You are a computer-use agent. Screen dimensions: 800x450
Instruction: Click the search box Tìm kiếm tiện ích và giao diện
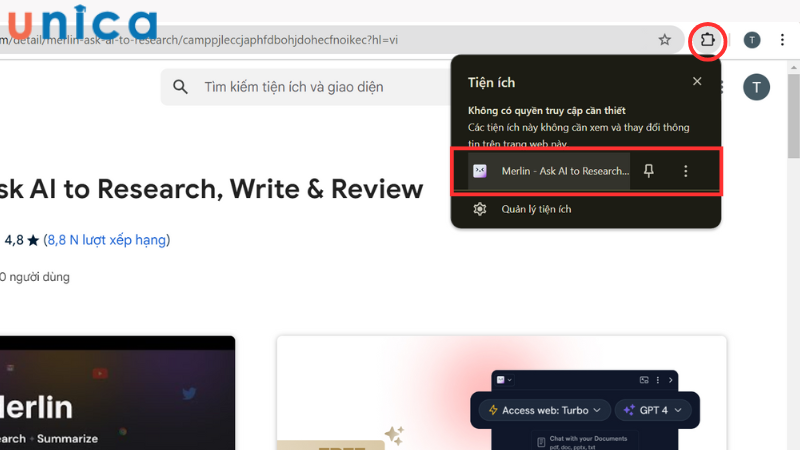coord(306,87)
